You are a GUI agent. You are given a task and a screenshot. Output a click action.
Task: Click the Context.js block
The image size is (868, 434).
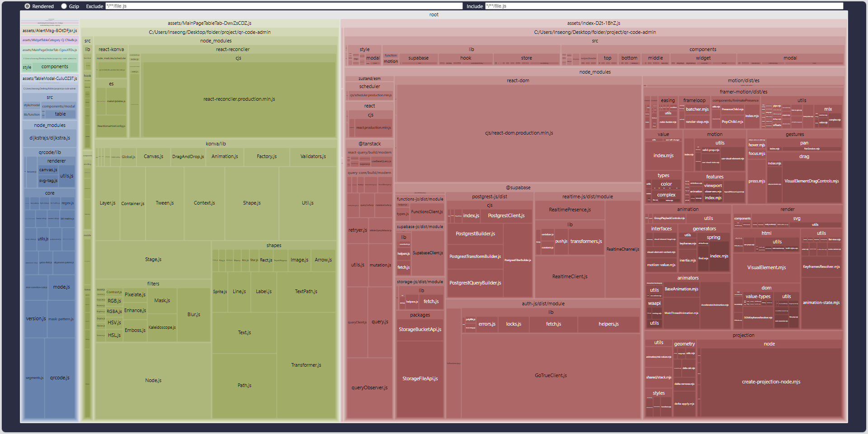pyautogui.click(x=204, y=203)
